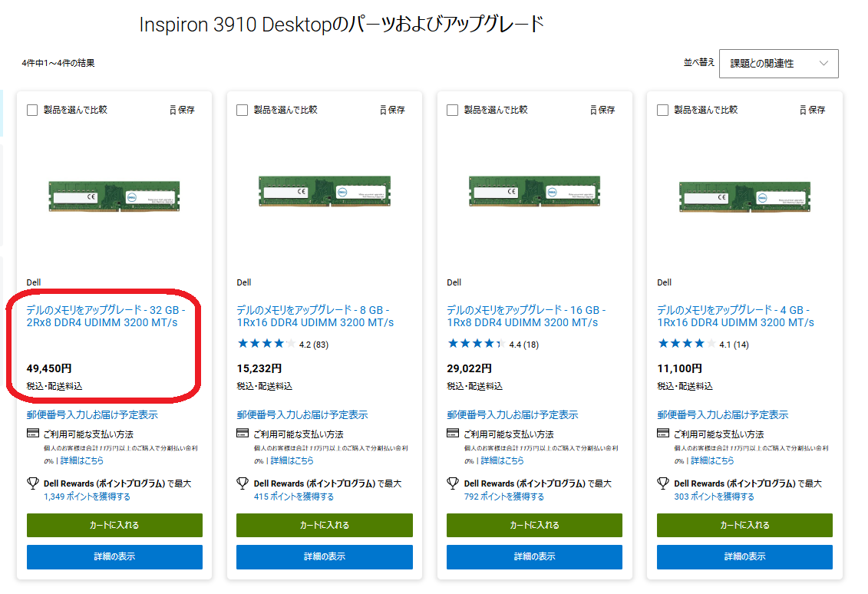Screen dimensions: 868x594
Task: Click the Inspiron 3910 Desktop page heading
Action: pyautogui.click(x=342, y=25)
